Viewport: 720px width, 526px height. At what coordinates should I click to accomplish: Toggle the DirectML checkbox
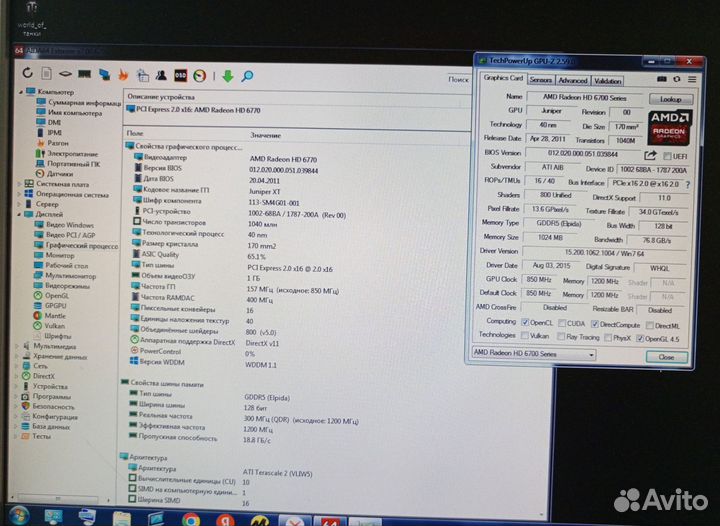click(650, 325)
